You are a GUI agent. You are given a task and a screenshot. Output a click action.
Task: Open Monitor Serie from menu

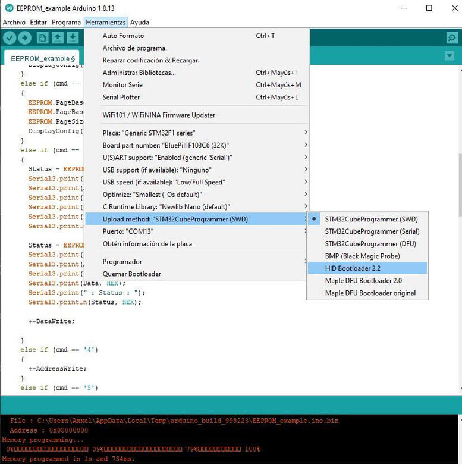(197, 84)
